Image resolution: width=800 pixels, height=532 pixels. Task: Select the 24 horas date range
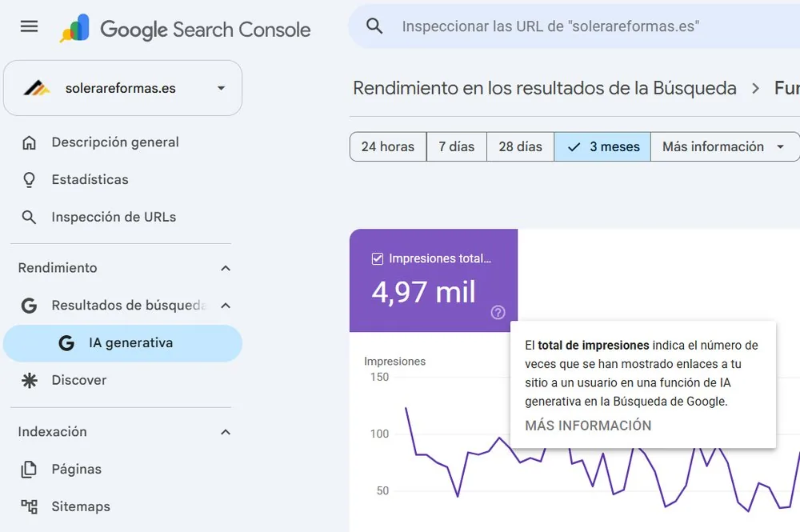(x=388, y=147)
